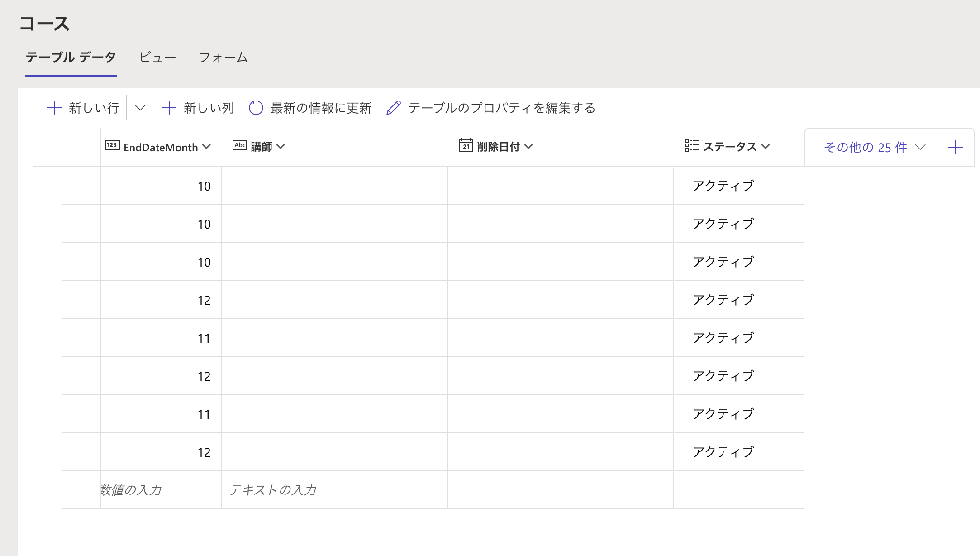Click the refresh icon beside 最新の情報に更新
This screenshot has width=980, height=556.
256,108
